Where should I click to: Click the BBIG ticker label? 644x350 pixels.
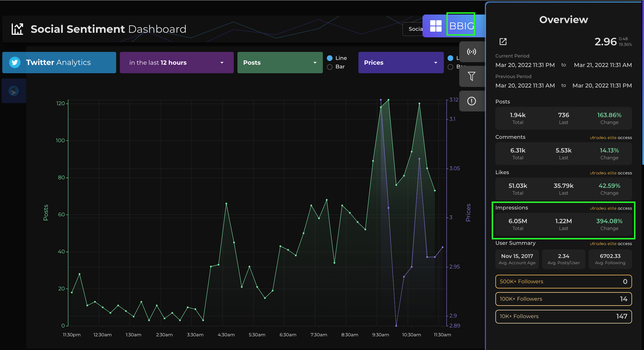coord(461,26)
